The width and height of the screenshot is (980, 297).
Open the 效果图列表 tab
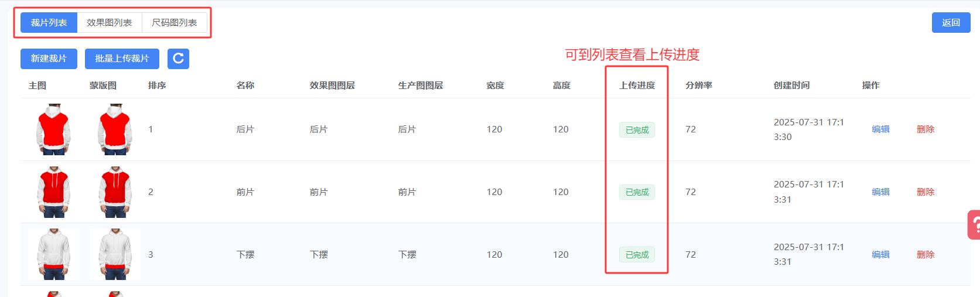tap(110, 23)
